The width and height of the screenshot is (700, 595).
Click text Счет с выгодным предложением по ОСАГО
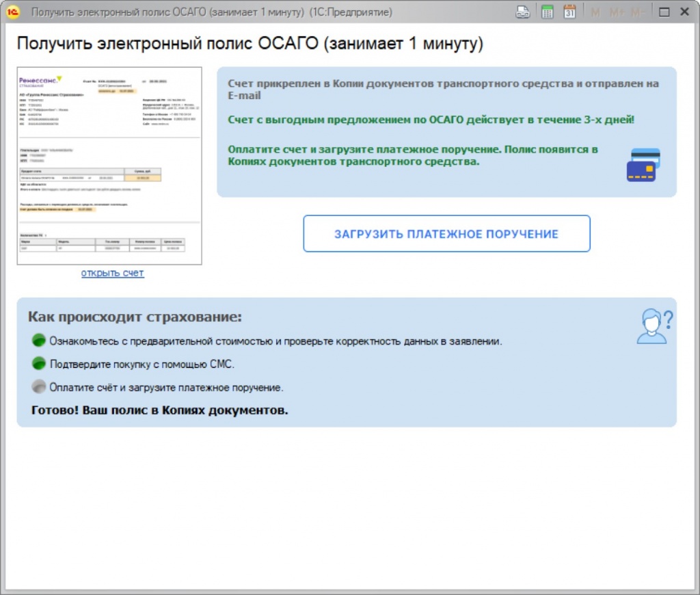[x=431, y=120]
